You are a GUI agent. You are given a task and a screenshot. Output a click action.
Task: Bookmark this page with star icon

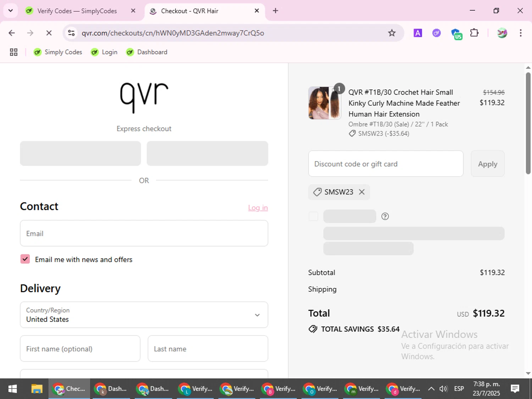pyautogui.click(x=392, y=33)
